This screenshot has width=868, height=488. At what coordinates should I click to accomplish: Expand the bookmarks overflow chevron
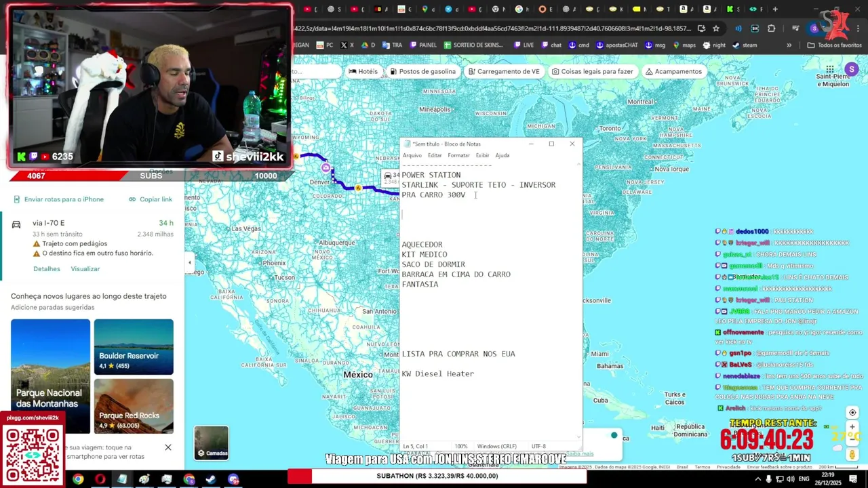pos(789,45)
